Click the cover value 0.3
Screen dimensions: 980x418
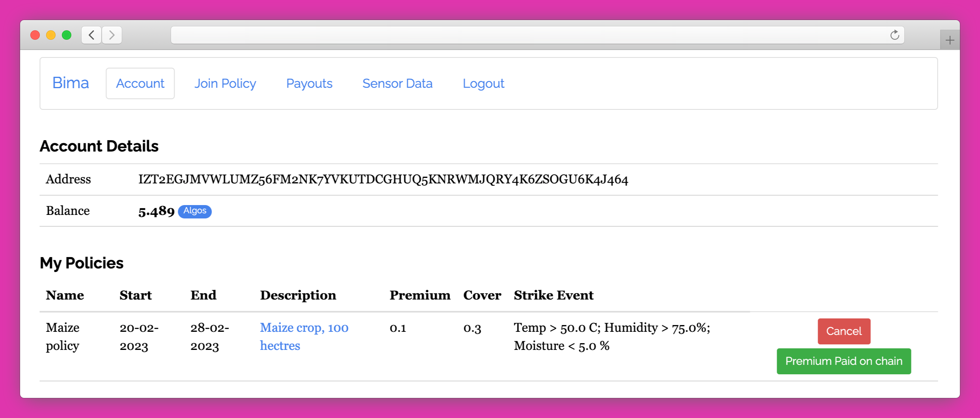472,328
